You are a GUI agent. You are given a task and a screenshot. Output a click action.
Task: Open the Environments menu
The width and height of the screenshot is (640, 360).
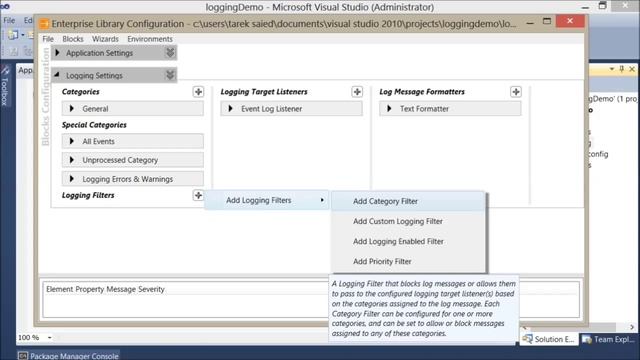[150, 39]
